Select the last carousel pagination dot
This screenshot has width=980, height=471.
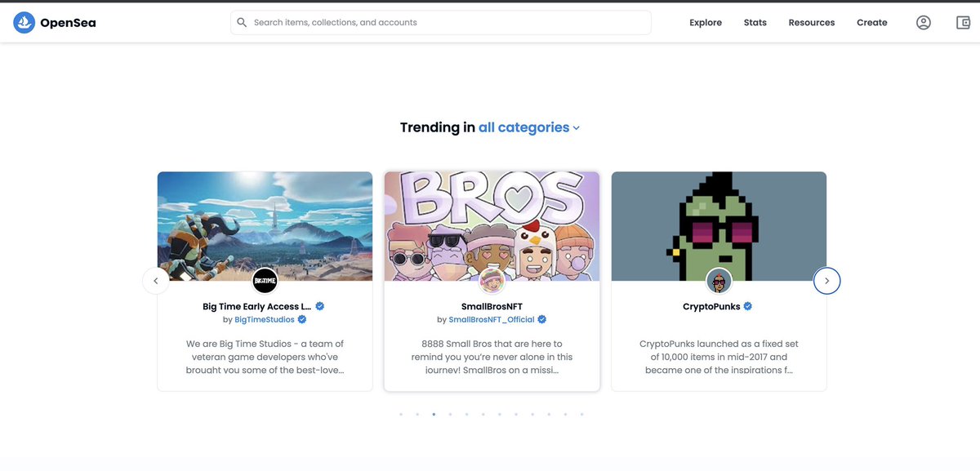(x=581, y=415)
